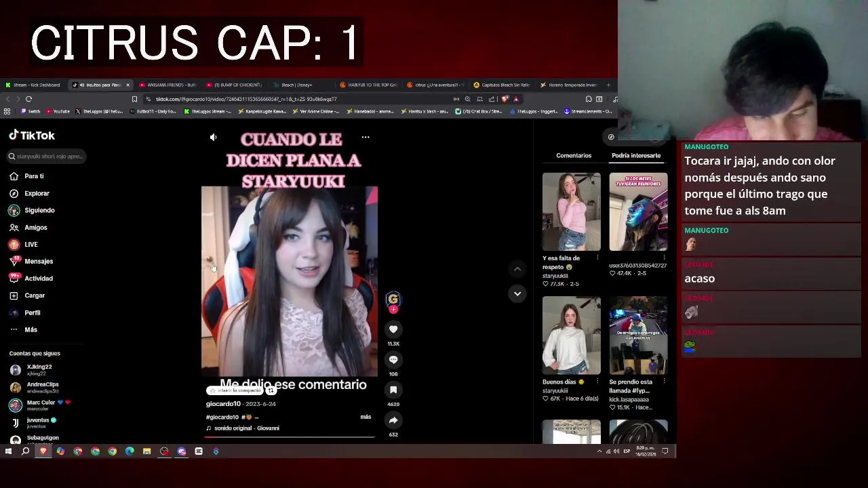The image size is (868, 488).
Task: Open a new browser tab with plus
Action: pos(608,85)
